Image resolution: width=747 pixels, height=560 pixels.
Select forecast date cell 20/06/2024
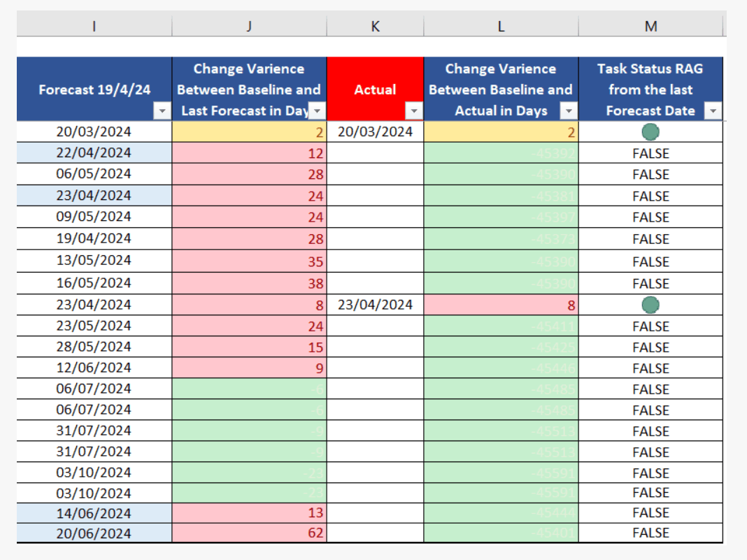pyautogui.click(x=94, y=533)
